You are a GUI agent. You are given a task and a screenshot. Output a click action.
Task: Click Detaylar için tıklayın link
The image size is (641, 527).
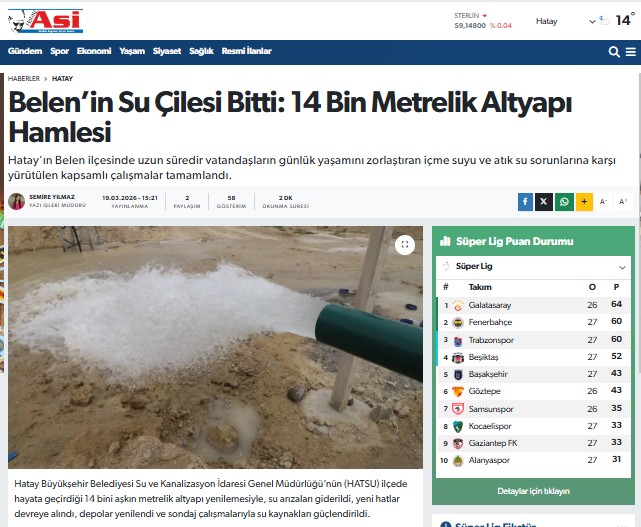[533, 491]
